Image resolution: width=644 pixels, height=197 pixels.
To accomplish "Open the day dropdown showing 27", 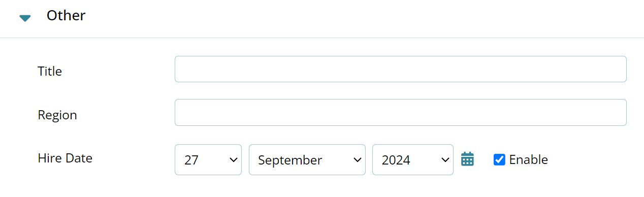I will tap(208, 160).
